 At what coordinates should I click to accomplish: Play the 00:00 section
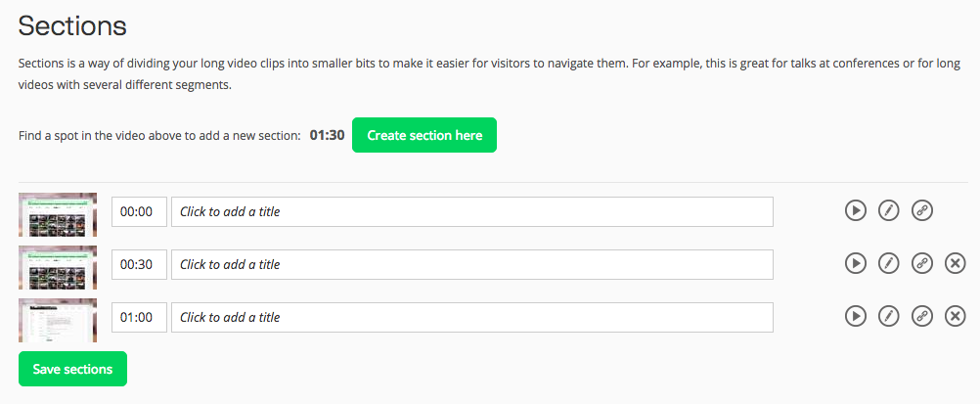point(855,210)
